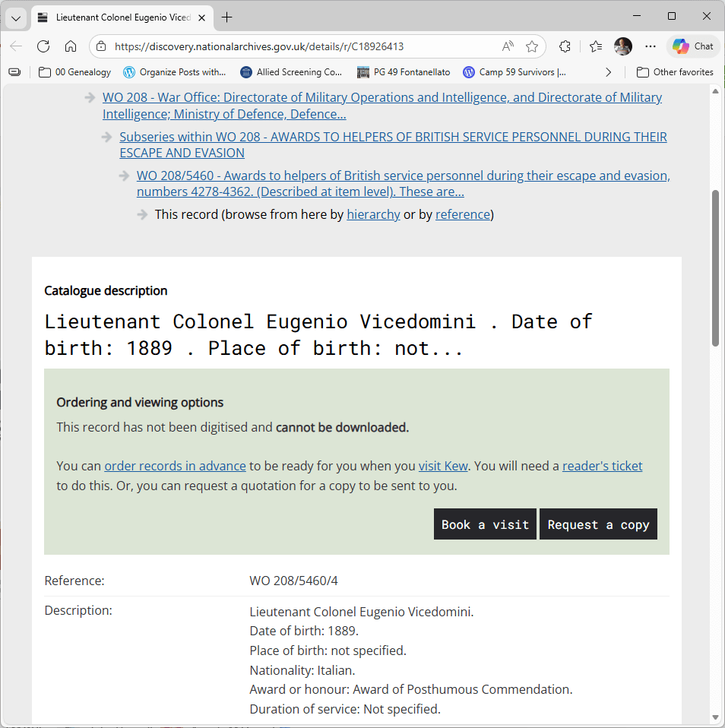Add page to favorites star icon
This screenshot has height=728, width=725.
(532, 46)
